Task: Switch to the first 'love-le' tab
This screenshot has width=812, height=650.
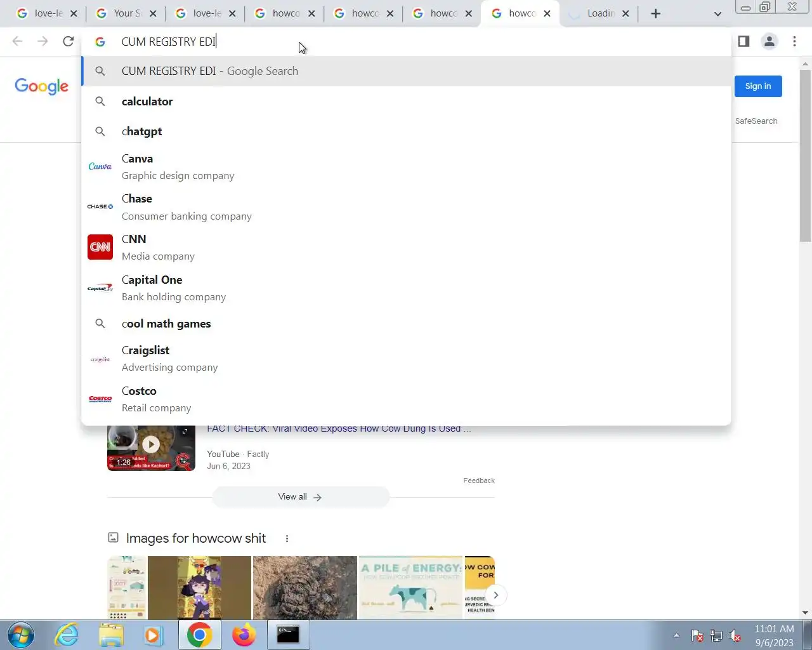Action: [x=39, y=13]
